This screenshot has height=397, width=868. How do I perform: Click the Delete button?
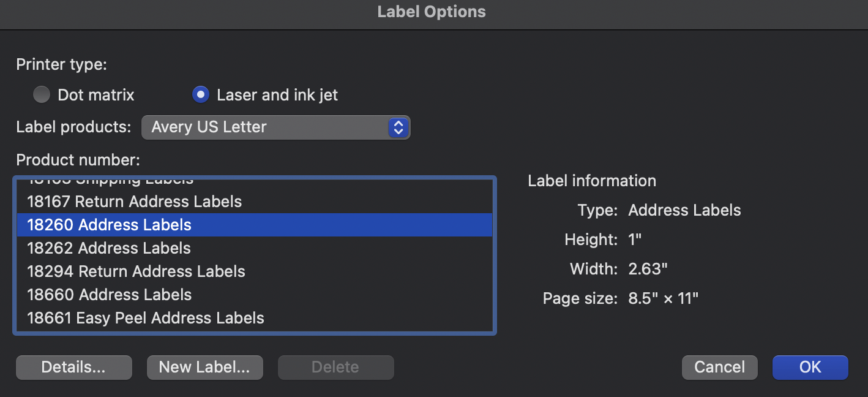pyautogui.click(x=335, y=367)
